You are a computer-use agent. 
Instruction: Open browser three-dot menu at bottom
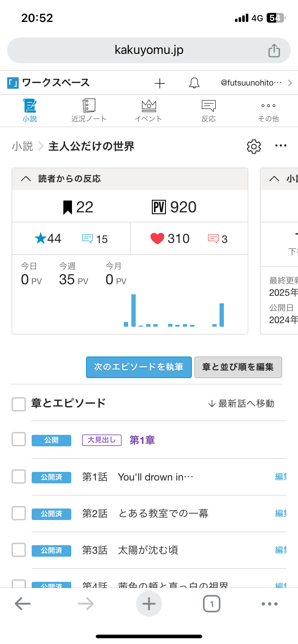(270, 604)
